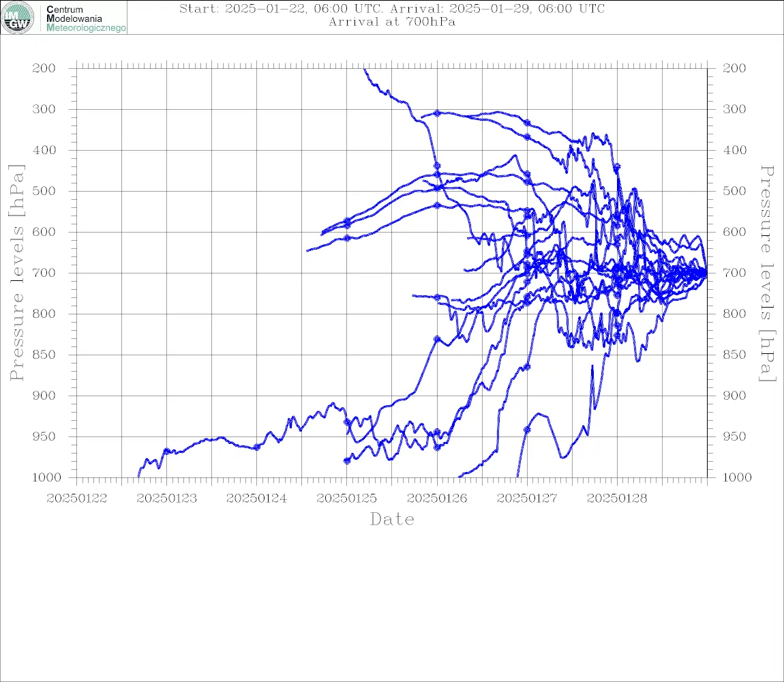Viewport: 784px width, 682px height.
Task: Click the left-axis 600 pressure label
Action: coord(44,232)
